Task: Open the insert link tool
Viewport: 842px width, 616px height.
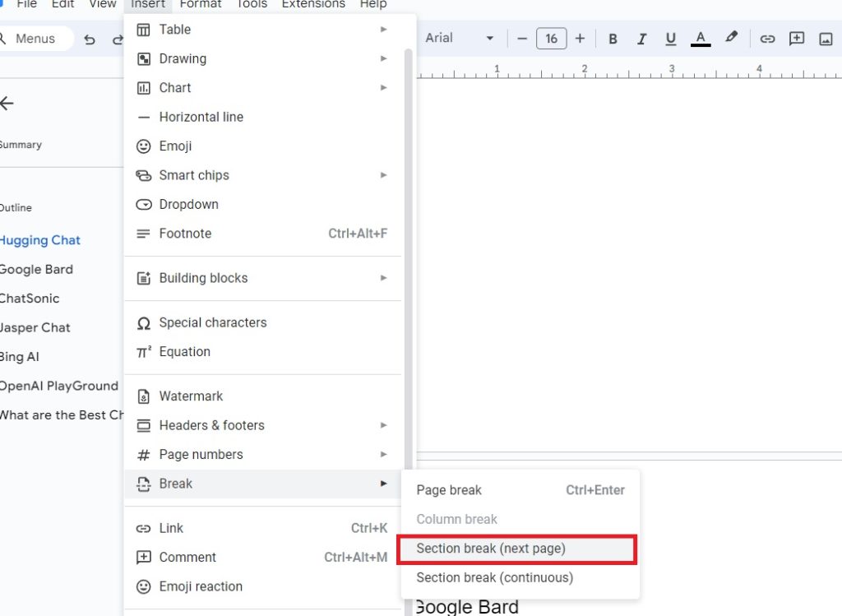Action: coord(767,39)
